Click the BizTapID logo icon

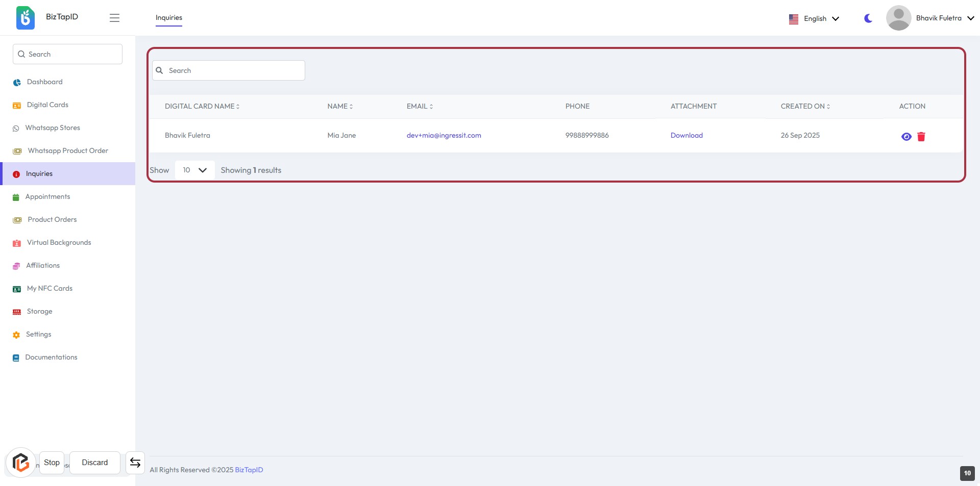coord(26,18)
